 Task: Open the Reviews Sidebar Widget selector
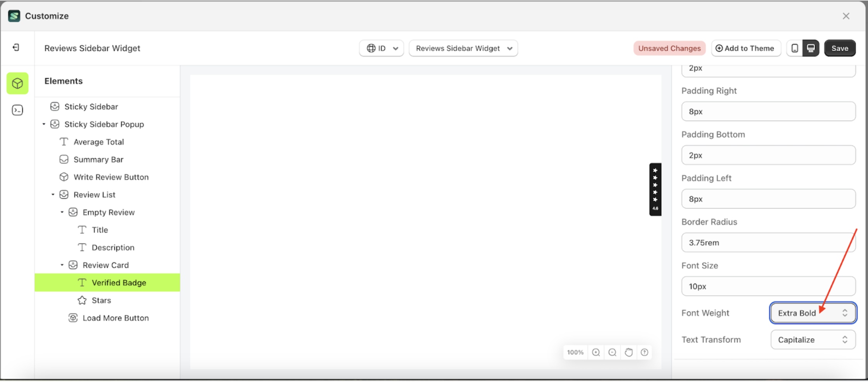click(463, 48)
